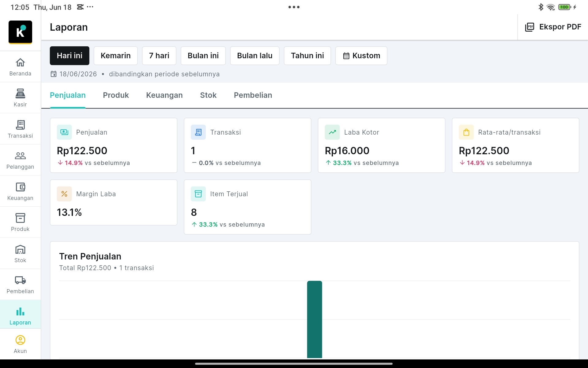588x368 pixels.
Task: Select the Hari ini date filter
Action: tap(70, 56)
